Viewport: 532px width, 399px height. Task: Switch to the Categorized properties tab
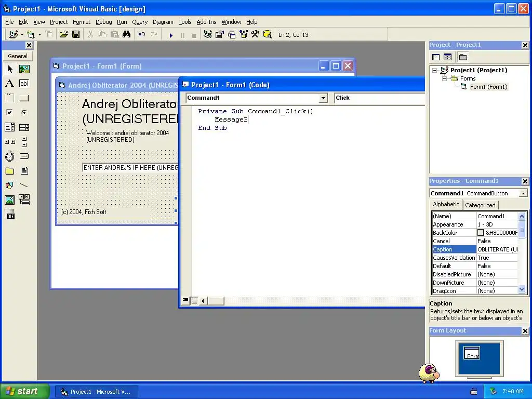480,205
